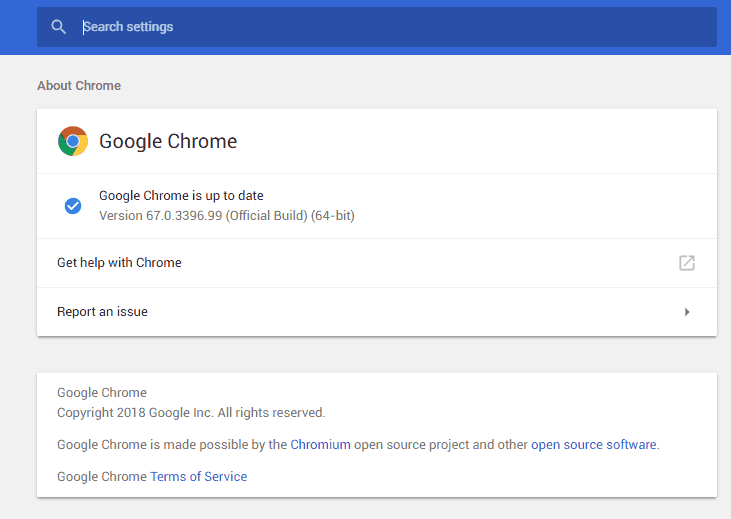
Task: Click the Version 67.0.3396.99 text
Action: (227, 215)
